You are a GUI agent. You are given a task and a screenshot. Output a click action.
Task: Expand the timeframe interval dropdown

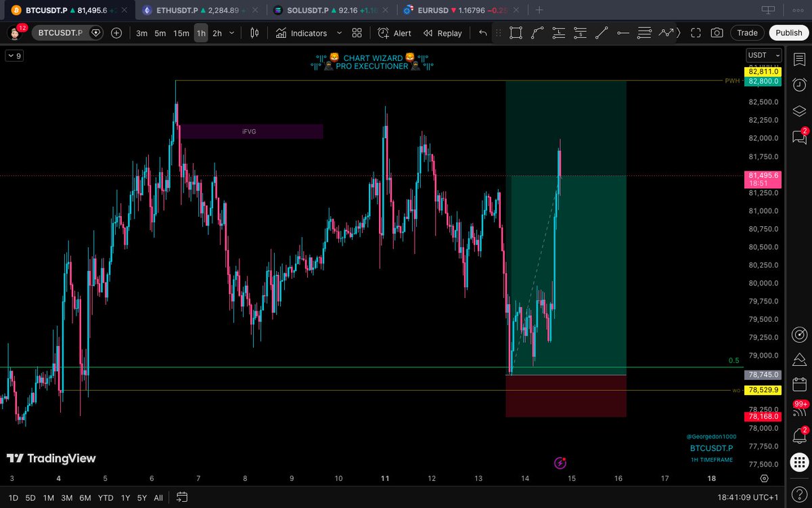tap(232, 33)
